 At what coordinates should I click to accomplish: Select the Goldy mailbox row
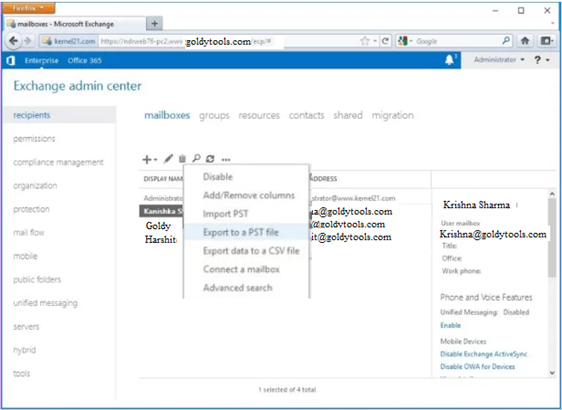point(285,225)
